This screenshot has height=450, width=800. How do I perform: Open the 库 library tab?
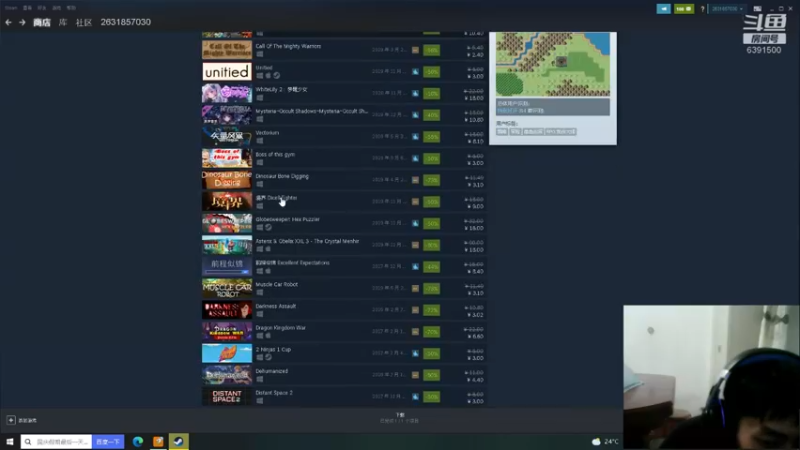[63, 22]
